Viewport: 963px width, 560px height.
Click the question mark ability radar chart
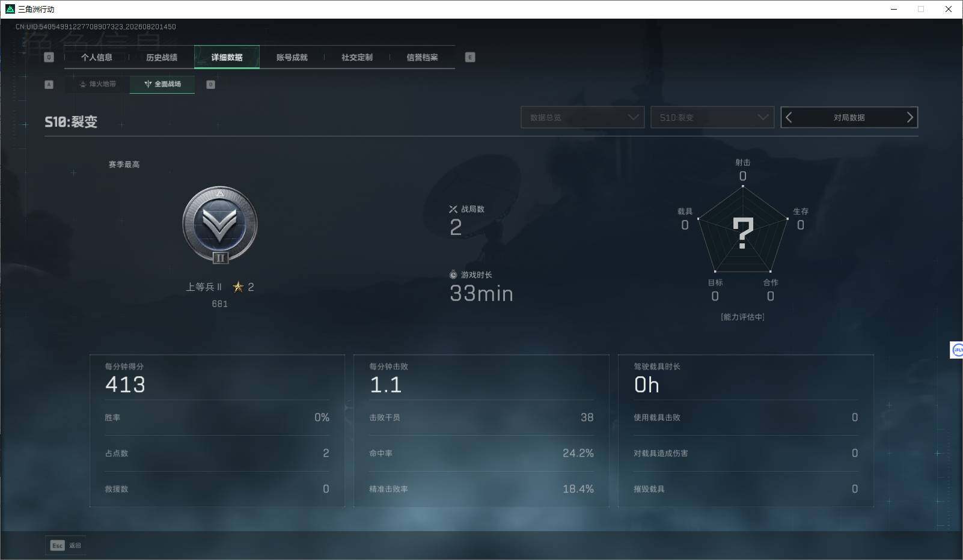[x=743, y=231]
